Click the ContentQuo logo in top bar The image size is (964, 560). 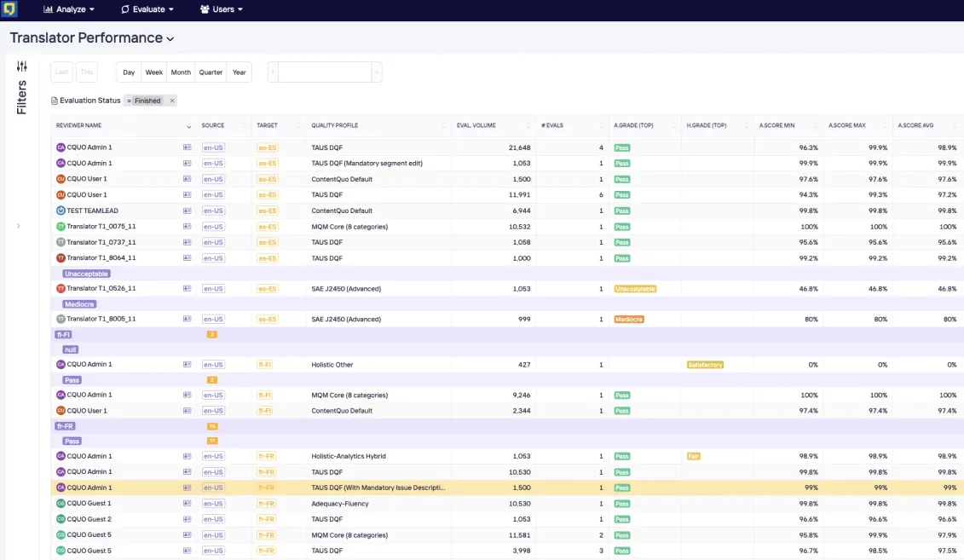(9, 9)
